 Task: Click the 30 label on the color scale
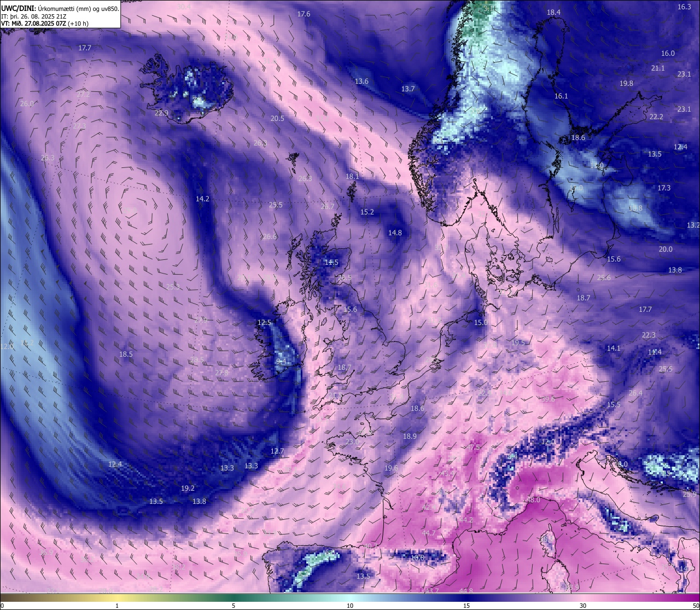583,606
